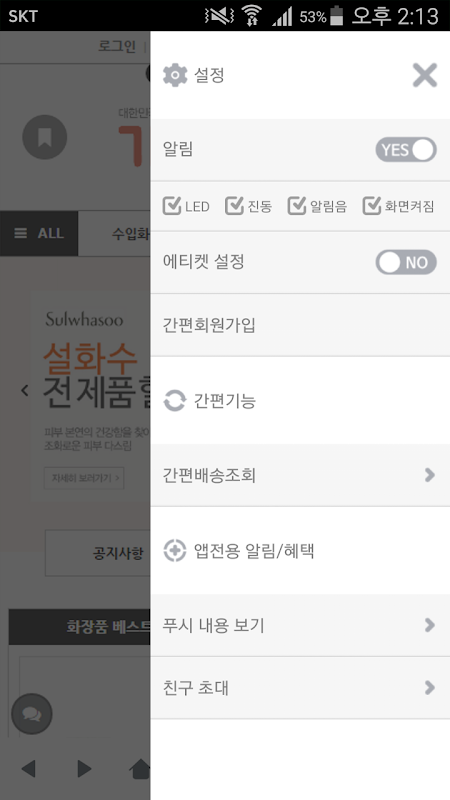Tap the bookmark circle icon
This screenshot has height=800, width=450.
click(45, 137)
